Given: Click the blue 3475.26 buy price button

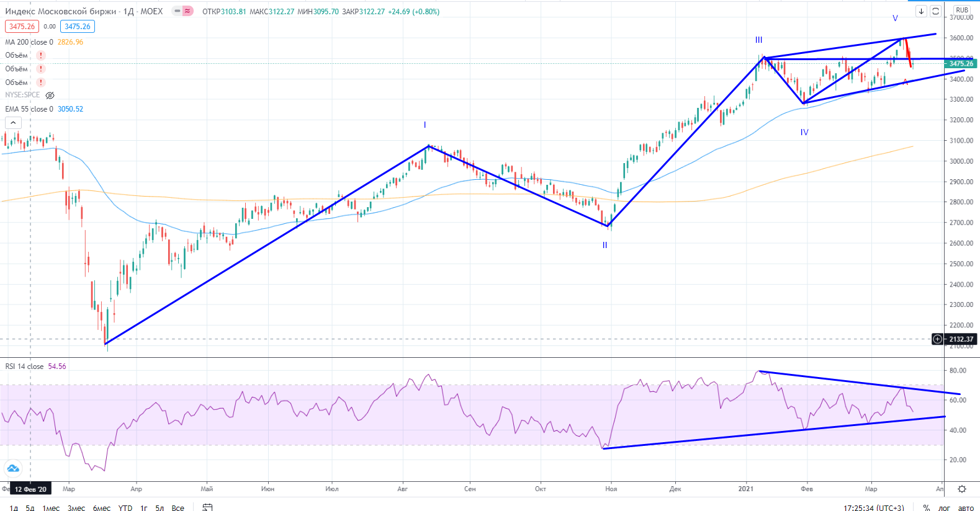Looking at the screenshot, I should pyautogui.click(x=78, y=27).
